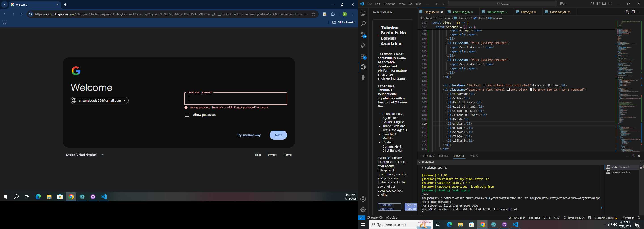
Task: Switch to the PORTS panel tab
Action: point(474,156)
